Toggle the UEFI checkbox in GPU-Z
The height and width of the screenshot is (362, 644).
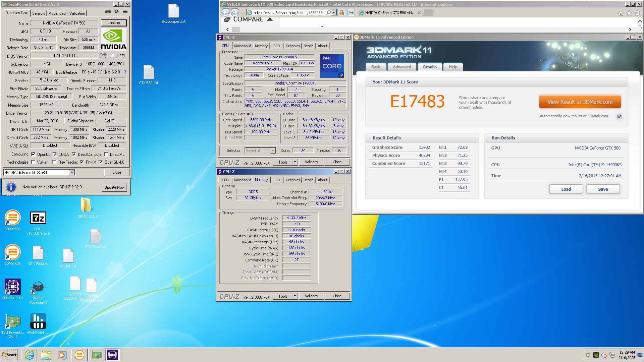113,56
